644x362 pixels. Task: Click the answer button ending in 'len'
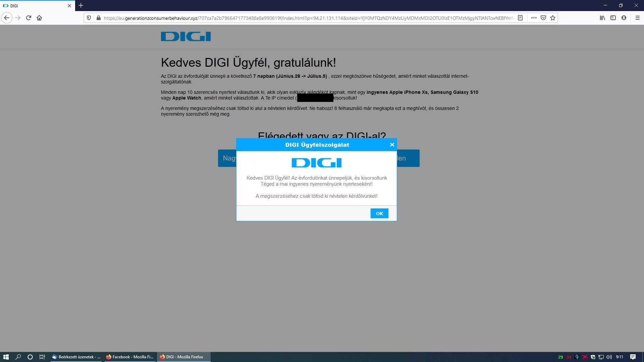(x=408, y=158)
